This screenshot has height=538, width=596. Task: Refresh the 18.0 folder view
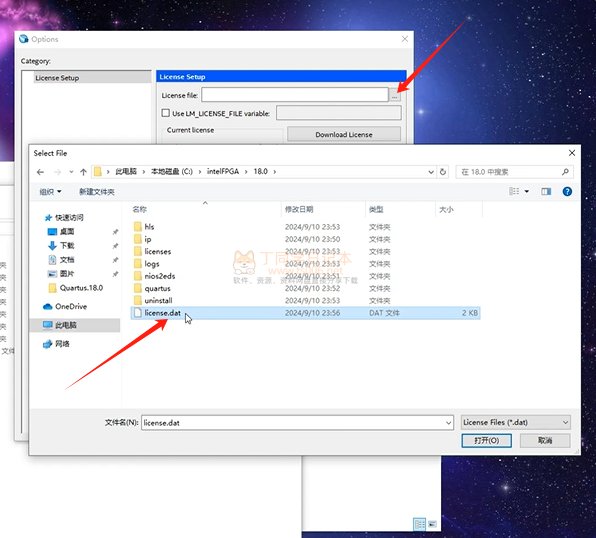(x=443, y=172)
